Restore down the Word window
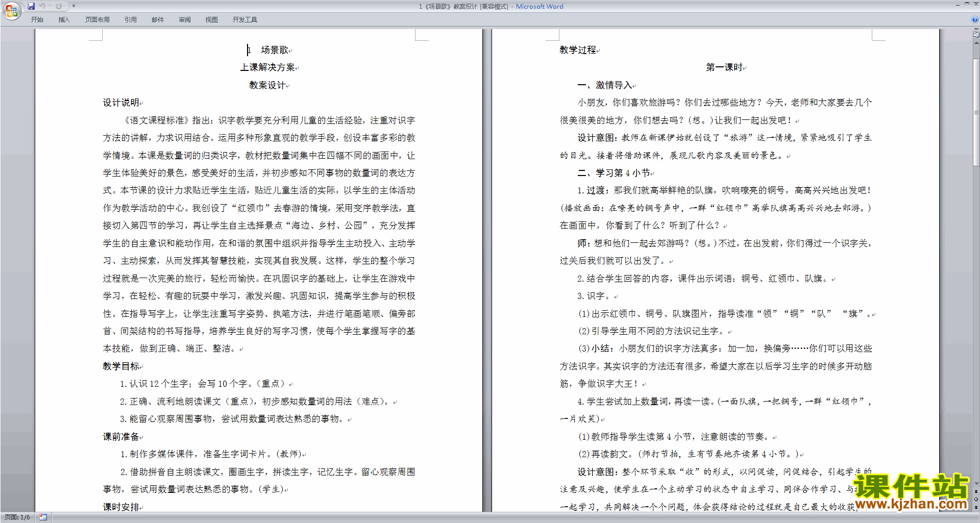Screen dimensions: 980x523 tap(967, 4)
